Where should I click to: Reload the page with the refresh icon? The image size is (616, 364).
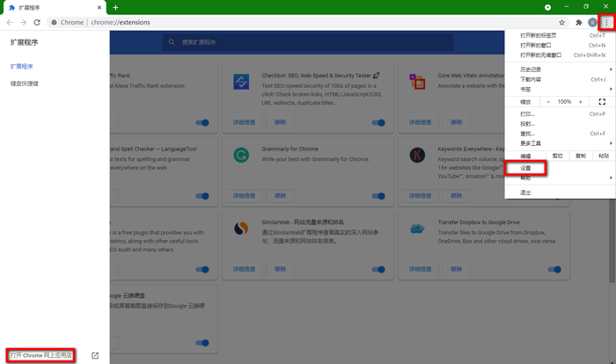[x=37, y=22]
